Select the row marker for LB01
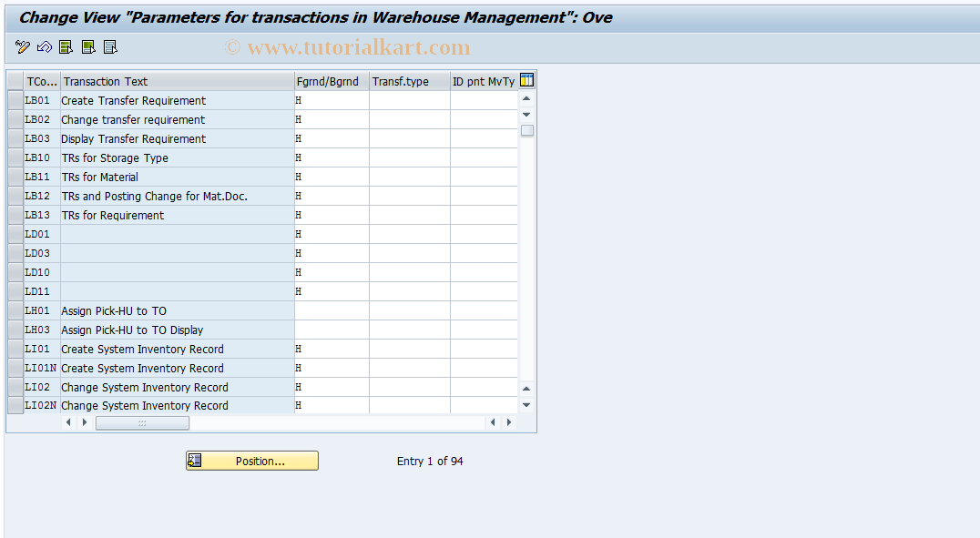The height and width of the screenshot is (538, 980). click(x=15, y=100)
